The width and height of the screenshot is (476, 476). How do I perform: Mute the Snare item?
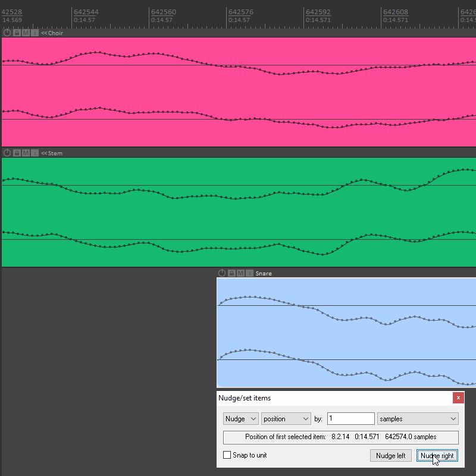pos(241,273)
